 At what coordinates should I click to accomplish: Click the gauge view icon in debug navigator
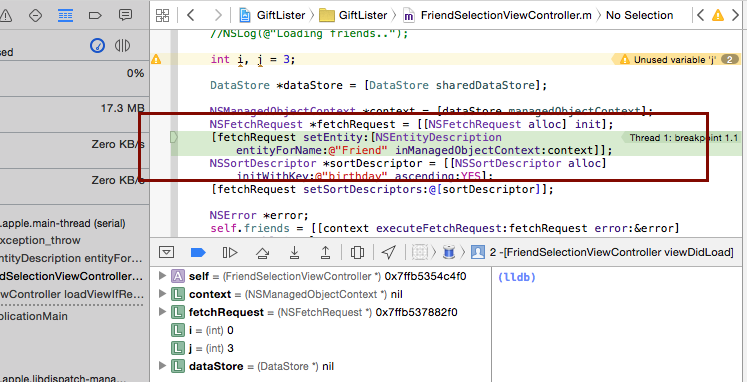click(98, 46)
